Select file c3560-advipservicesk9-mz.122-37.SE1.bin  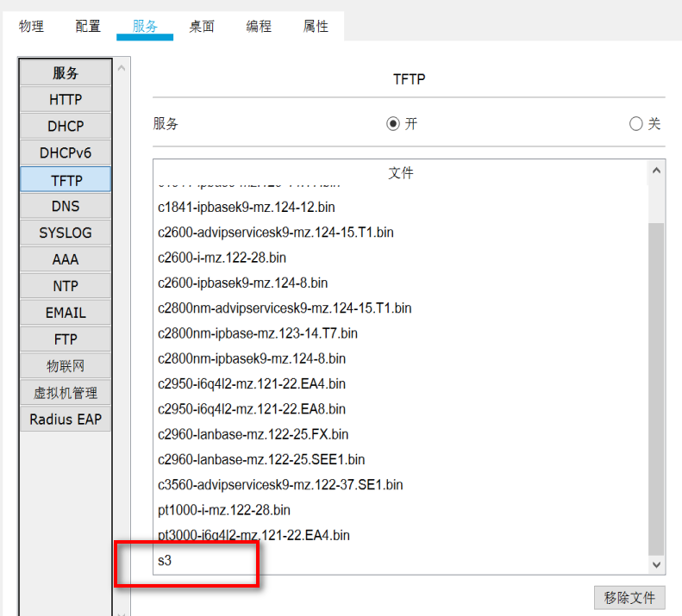pyautogui.click(x=280, y=485)
